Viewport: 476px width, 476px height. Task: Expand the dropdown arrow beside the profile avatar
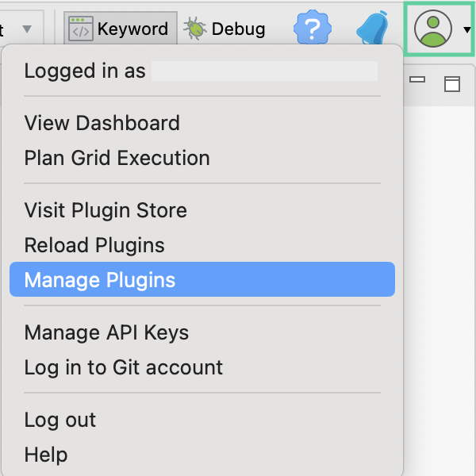[466, 30]
